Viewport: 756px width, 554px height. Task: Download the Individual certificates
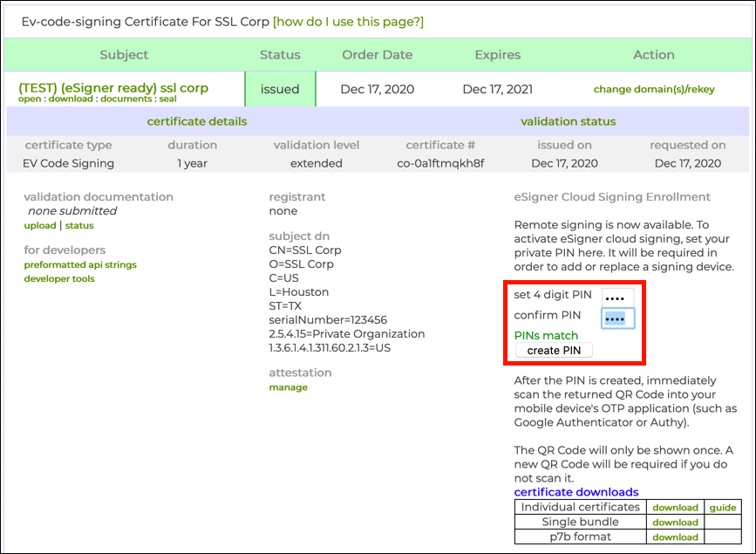point(675,508)
